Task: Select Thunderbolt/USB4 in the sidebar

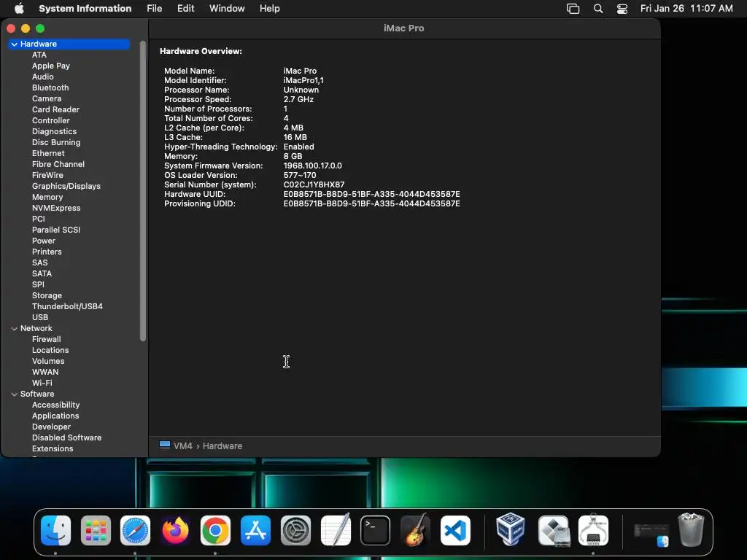Action: point(67,307)
